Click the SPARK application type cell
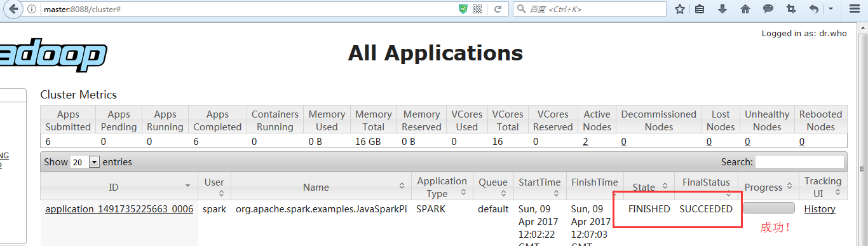 [431, 209]
